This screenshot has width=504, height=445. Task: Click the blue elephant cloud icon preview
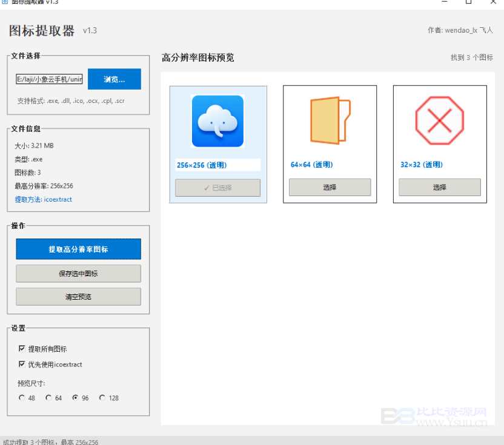point(217,121)
